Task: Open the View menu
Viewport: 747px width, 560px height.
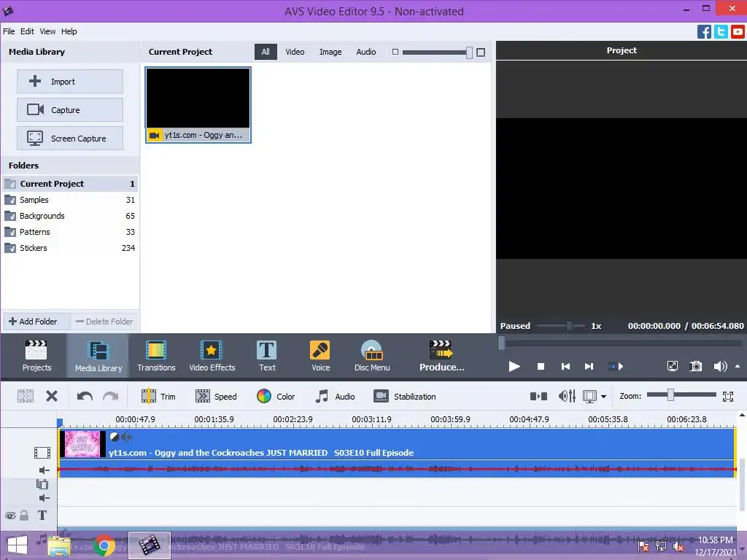Action: click(47, 31)
